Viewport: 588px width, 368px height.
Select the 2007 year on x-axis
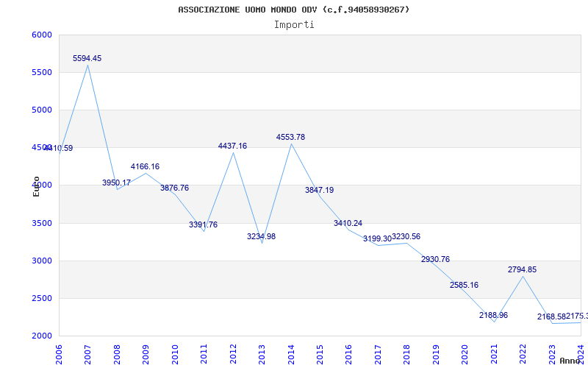(x=87, y=355)
